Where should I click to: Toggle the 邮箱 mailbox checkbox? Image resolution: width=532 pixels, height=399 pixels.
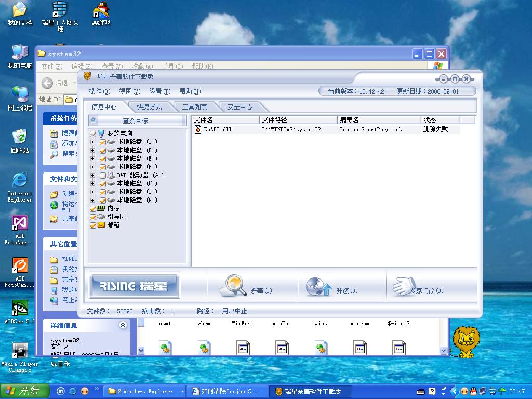(93, 225)
